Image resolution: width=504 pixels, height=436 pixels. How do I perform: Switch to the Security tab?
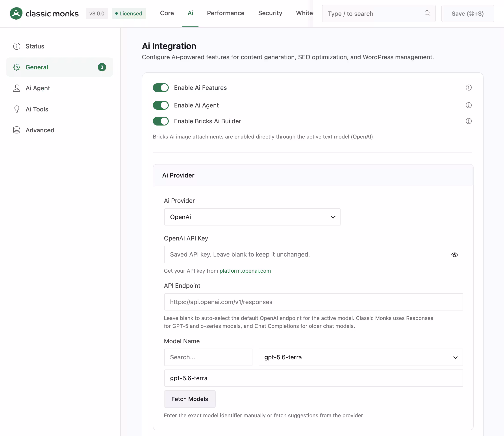pyautogui.click(x=270, y=13)
